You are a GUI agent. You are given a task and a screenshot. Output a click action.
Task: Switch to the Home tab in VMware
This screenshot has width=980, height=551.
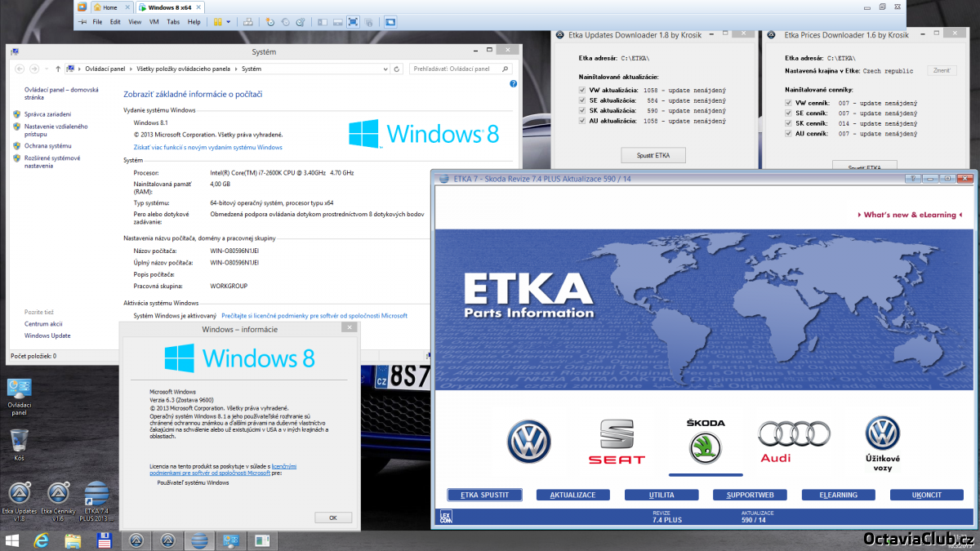tap(105, 7)
